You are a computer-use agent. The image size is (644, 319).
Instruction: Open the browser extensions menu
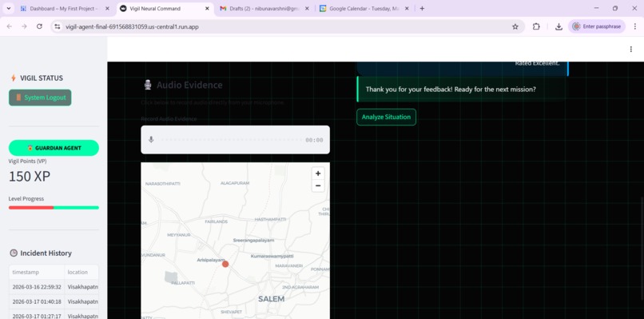pyautogui.click(x=536, y=26)
